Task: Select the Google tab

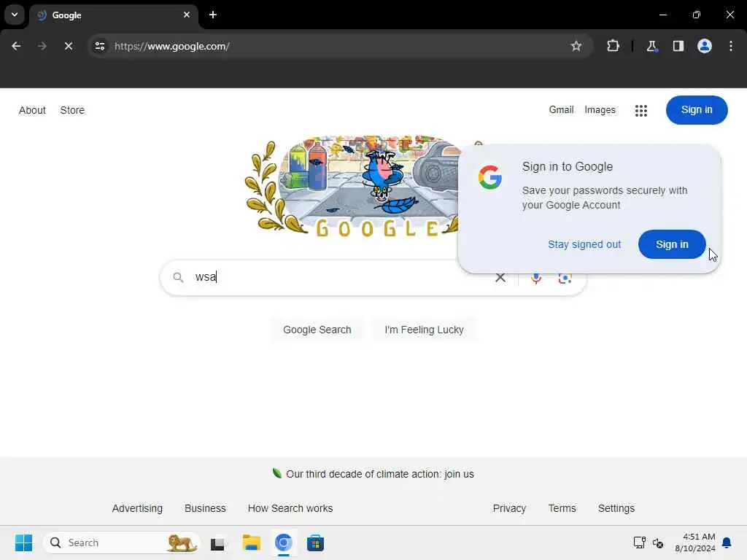Action: [x=115, y=15]
